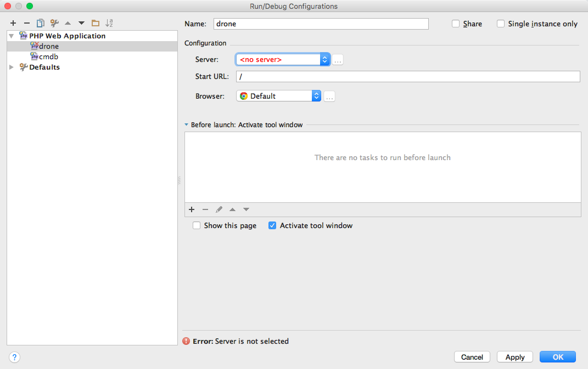Image resolution: width=588 pixels, height=369 pixels.
Task: Open the help question mark button
Action: 14,357
